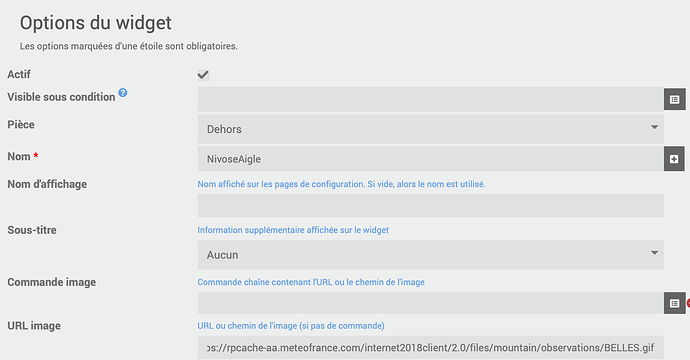Click list icon for Commande image field
690x360 pixels.
[x=675, y=303]
